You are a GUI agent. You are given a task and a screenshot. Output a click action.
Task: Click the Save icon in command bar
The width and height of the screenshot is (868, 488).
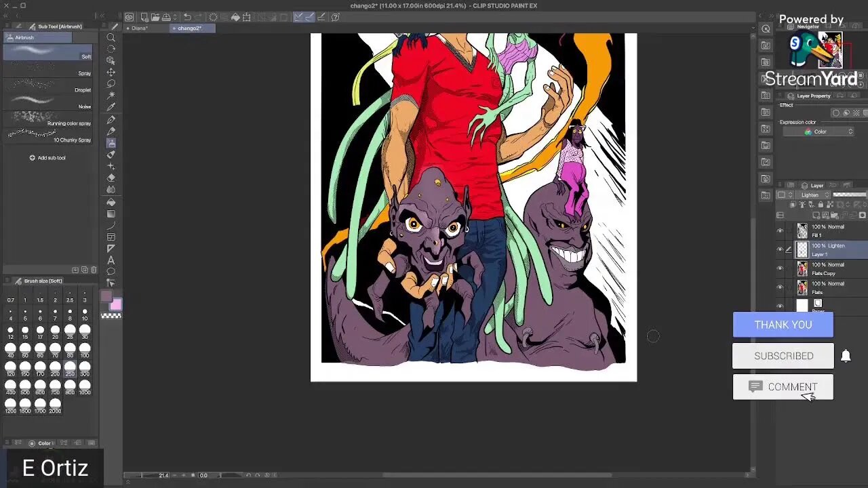pyautogui.click(x=166, y=17)
